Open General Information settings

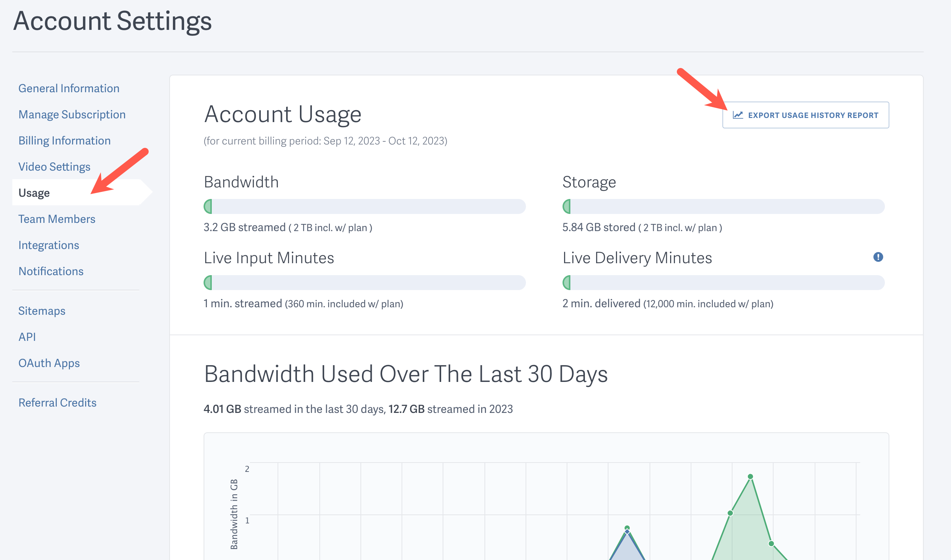(69, 88)
